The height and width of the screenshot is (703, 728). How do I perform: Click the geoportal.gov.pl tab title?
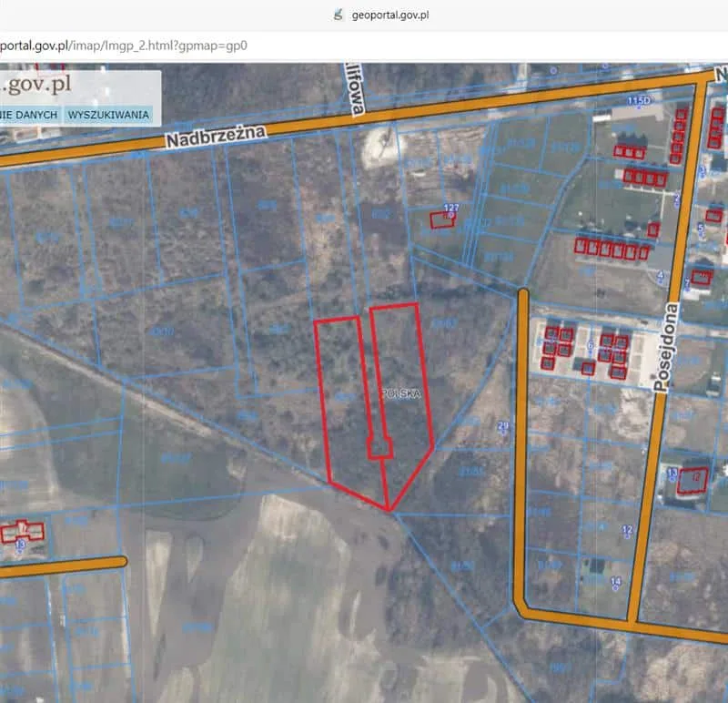(x=389, y=15)
